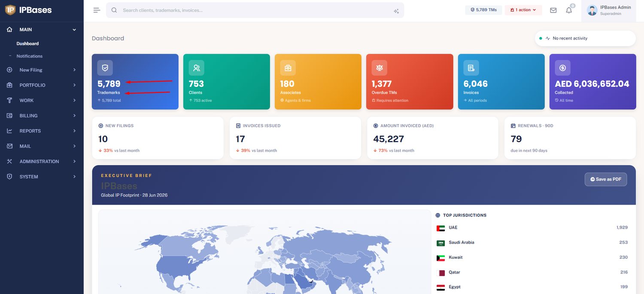Click the 216 count for Qatar

(x=624, y=272)
